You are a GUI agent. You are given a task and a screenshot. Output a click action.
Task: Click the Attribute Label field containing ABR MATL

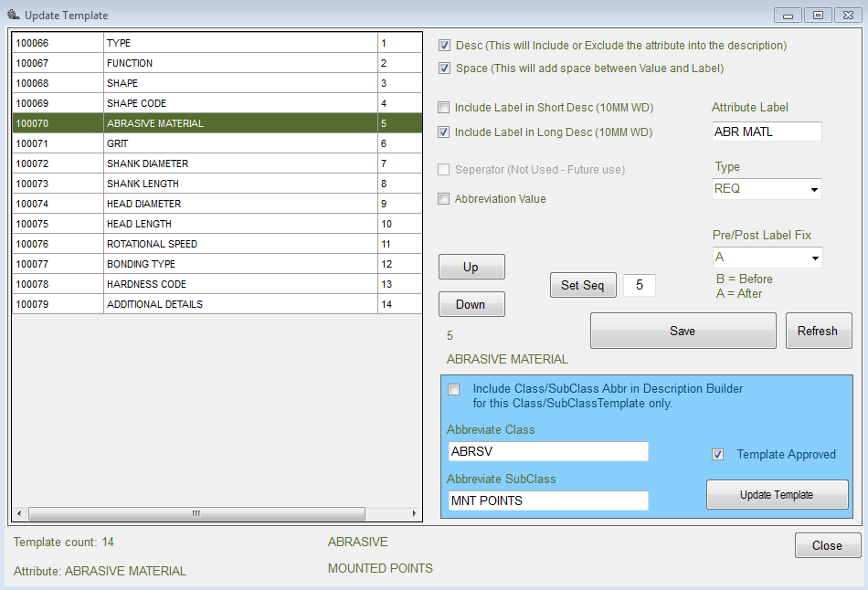[x=767, y=131]
